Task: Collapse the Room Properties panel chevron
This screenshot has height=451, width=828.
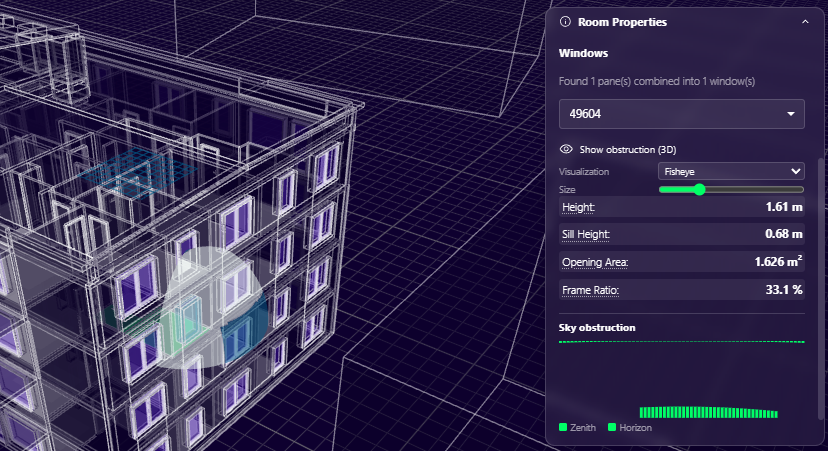Action: tap(805, 22)
